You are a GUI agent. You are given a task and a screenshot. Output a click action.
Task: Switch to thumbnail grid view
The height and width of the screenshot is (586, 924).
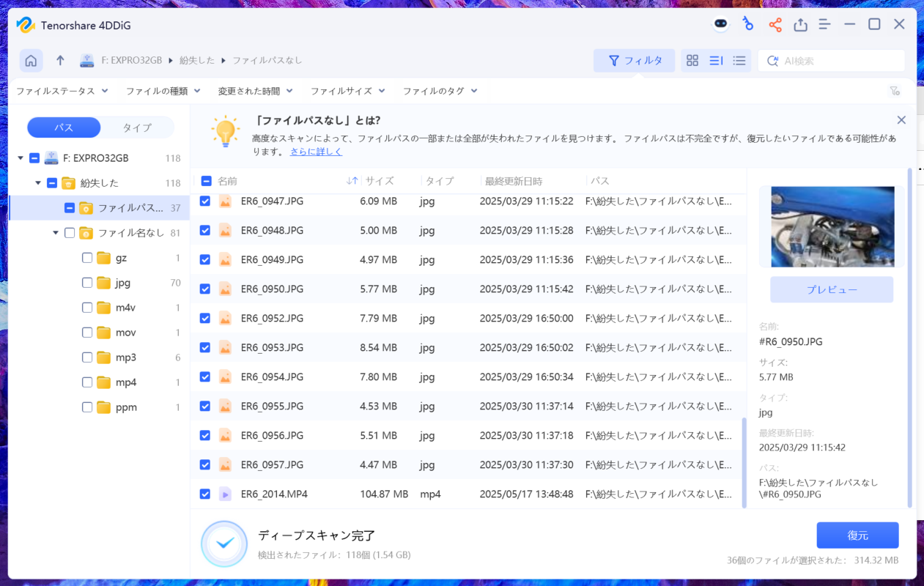point(692,61)
